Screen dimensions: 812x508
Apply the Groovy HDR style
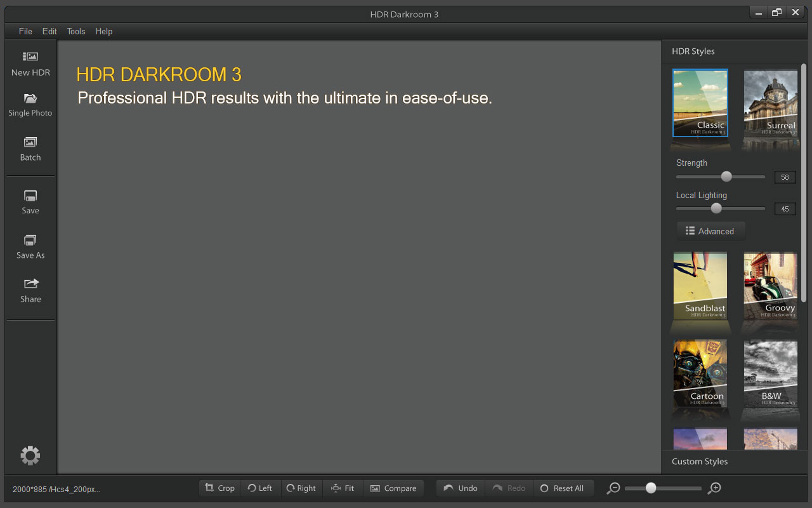coord(770,286)
